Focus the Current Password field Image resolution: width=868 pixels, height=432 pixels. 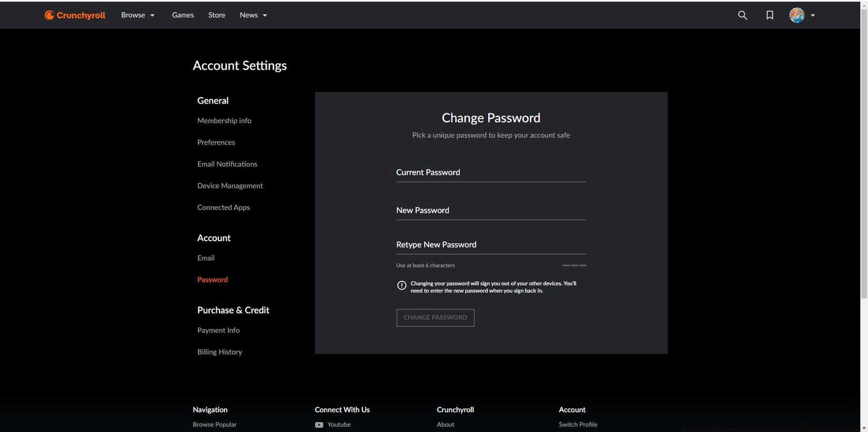click(x=490, y=173)
